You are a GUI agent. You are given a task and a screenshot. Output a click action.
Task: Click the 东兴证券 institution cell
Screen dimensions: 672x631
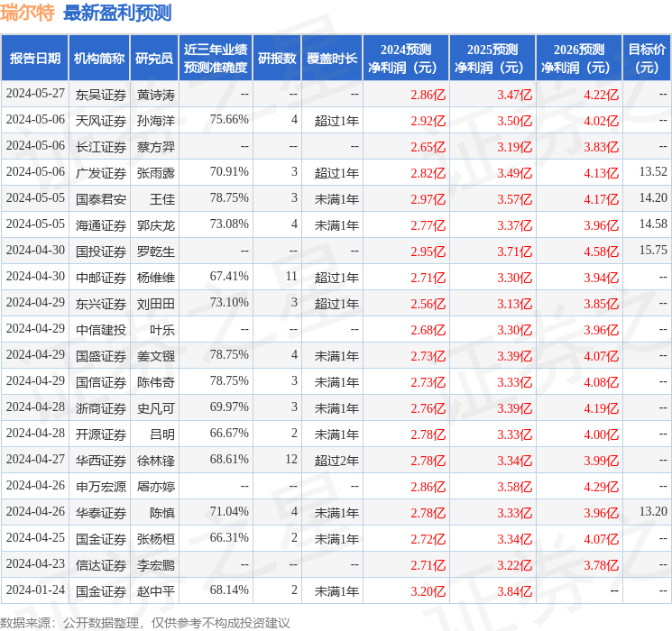[x=101, y=304]
